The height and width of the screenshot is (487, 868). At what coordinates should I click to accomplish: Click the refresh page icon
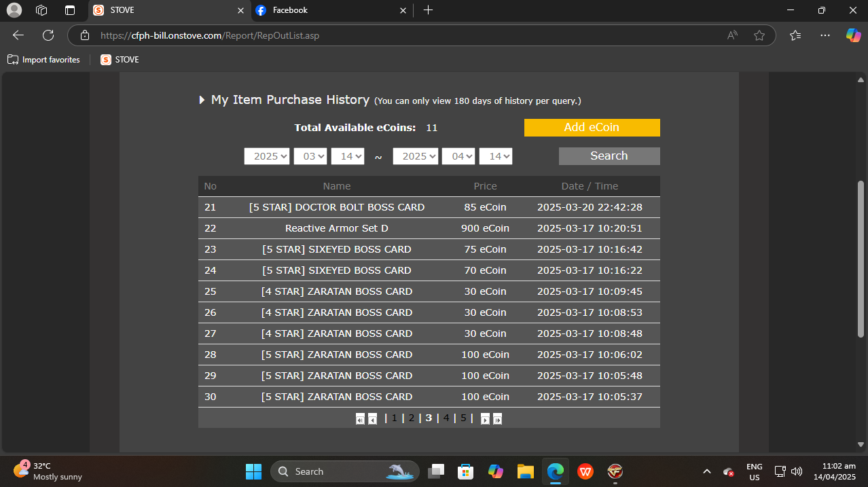48,35
